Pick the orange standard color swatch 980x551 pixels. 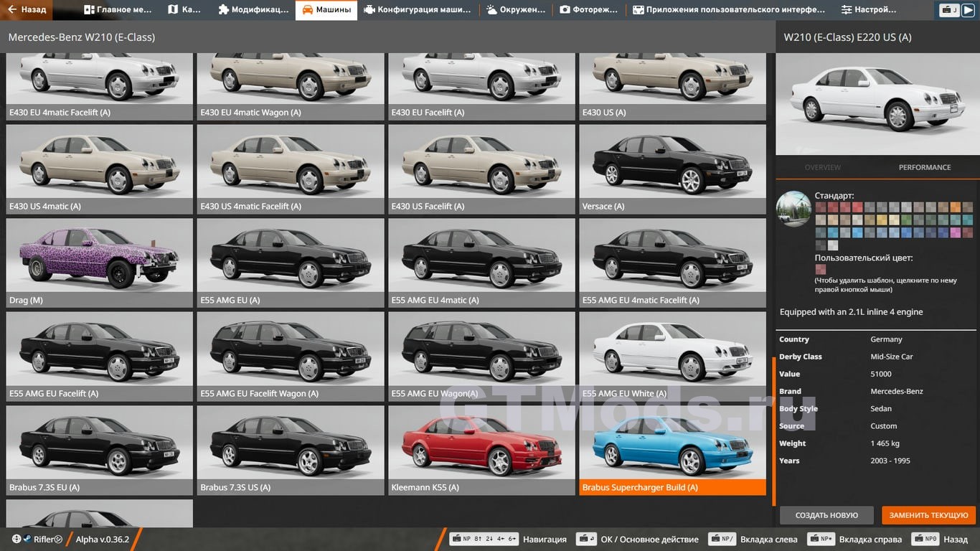(x=956, y=207)
